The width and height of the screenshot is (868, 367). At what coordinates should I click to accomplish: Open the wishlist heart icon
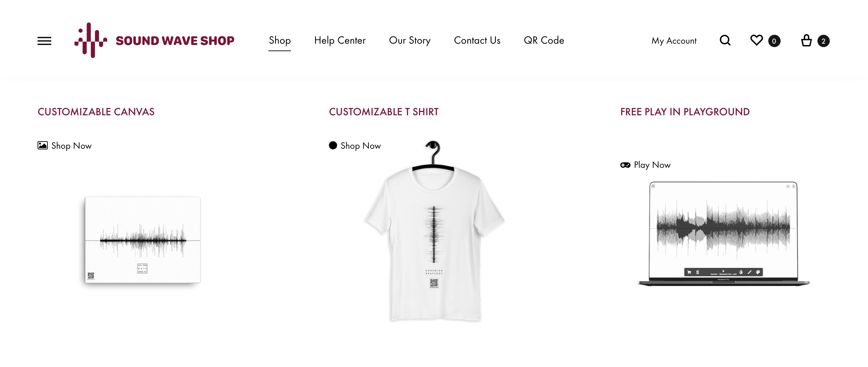coord(756,40)
